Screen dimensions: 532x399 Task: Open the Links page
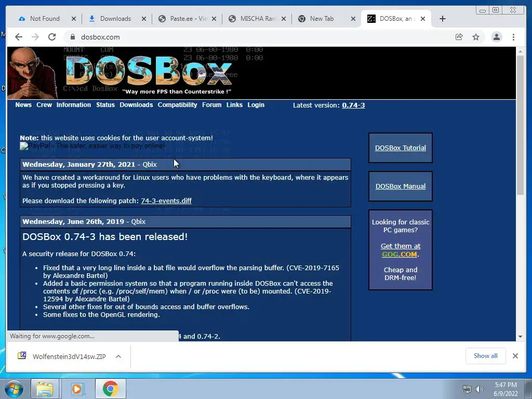(x=234, y=105)
